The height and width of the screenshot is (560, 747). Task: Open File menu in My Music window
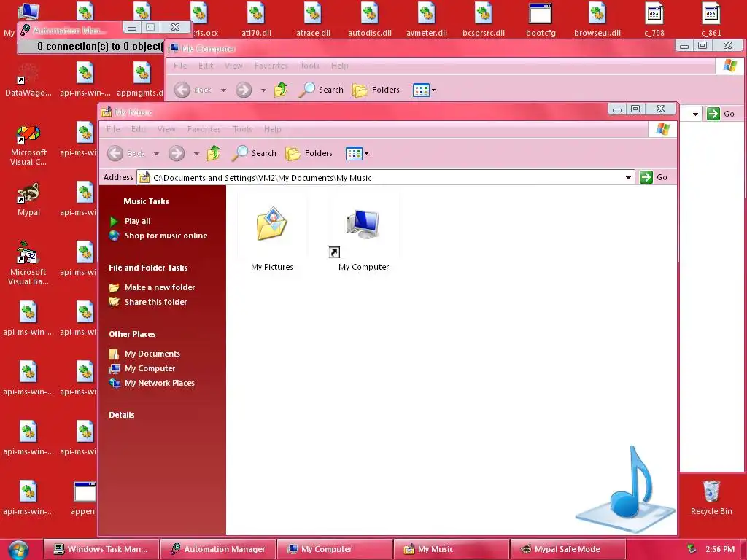pos(113,129)
